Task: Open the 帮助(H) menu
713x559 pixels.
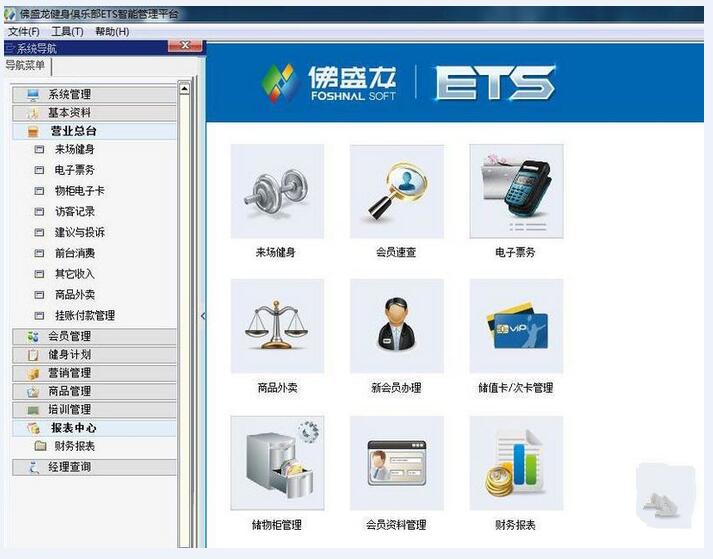Action: (112, 32)
